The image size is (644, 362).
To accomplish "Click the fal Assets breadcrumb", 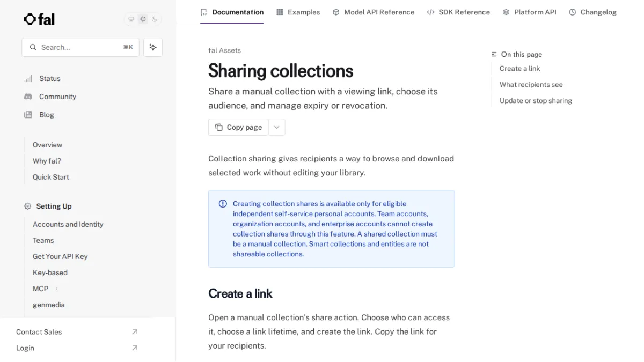I will pyautogui.click(x=224, y=50).
